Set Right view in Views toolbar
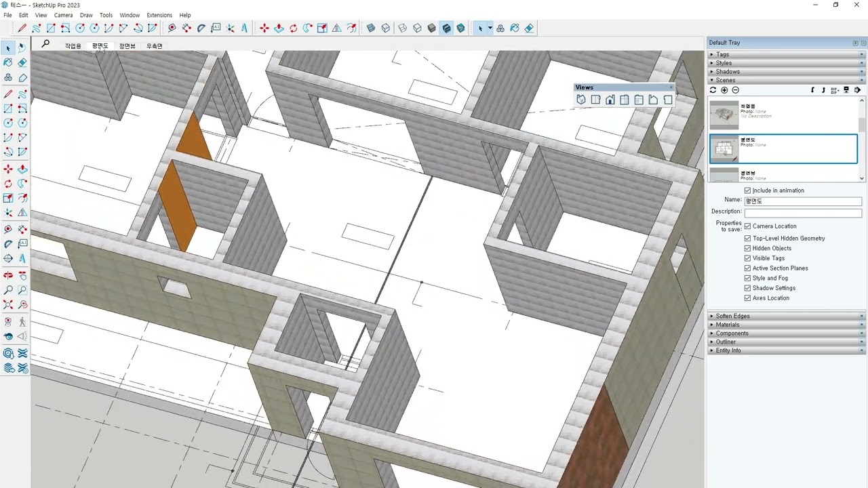The image size is (868, 488). (625, 100)
